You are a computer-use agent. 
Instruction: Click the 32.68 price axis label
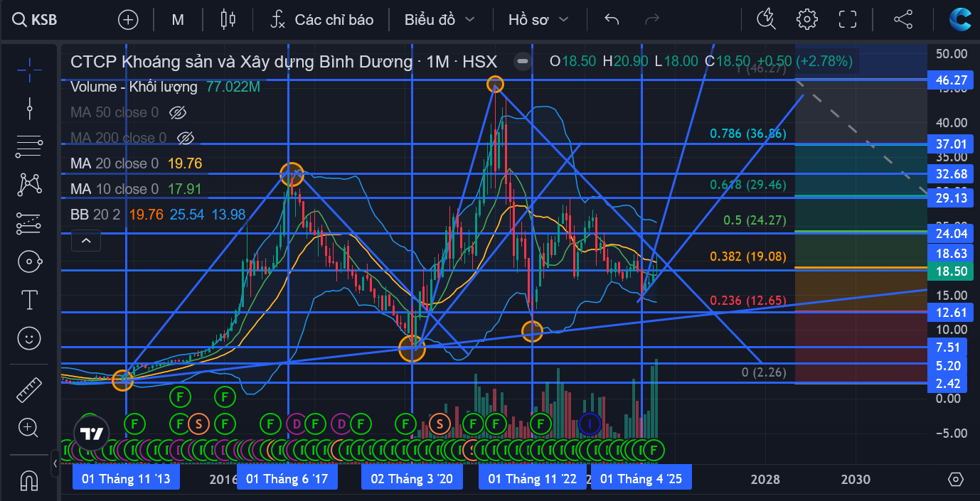point(952,174)
